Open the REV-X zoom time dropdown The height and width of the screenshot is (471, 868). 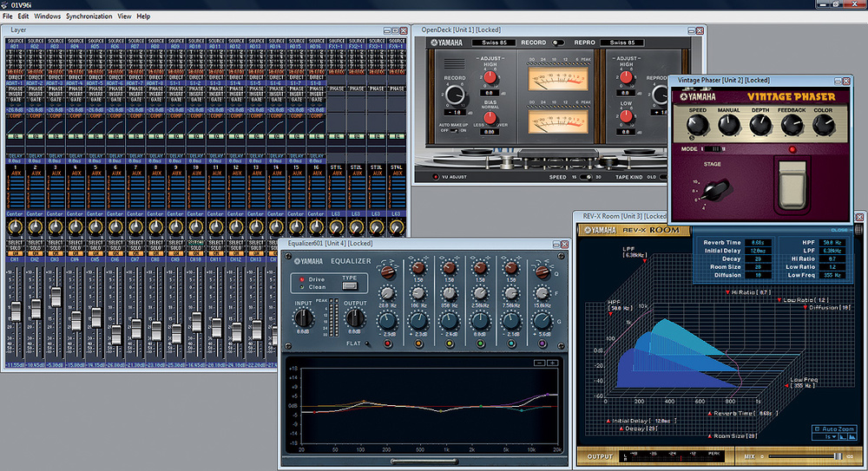tap(829, 438)
